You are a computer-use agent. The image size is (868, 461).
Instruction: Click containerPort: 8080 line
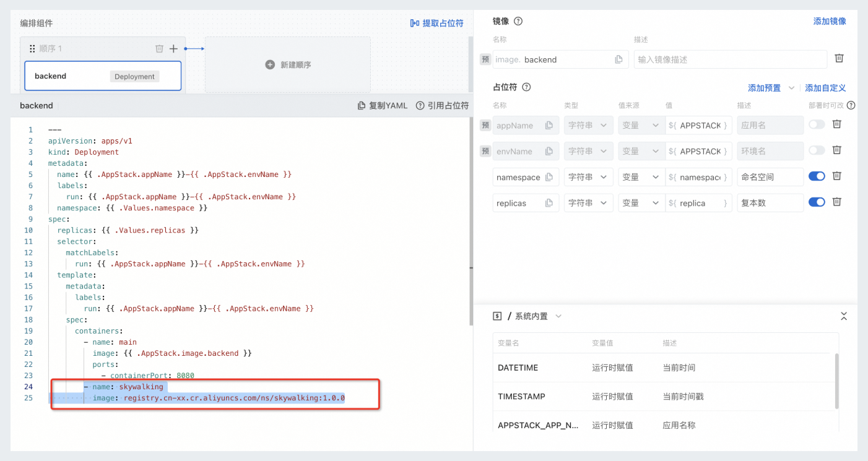(148, 376)
